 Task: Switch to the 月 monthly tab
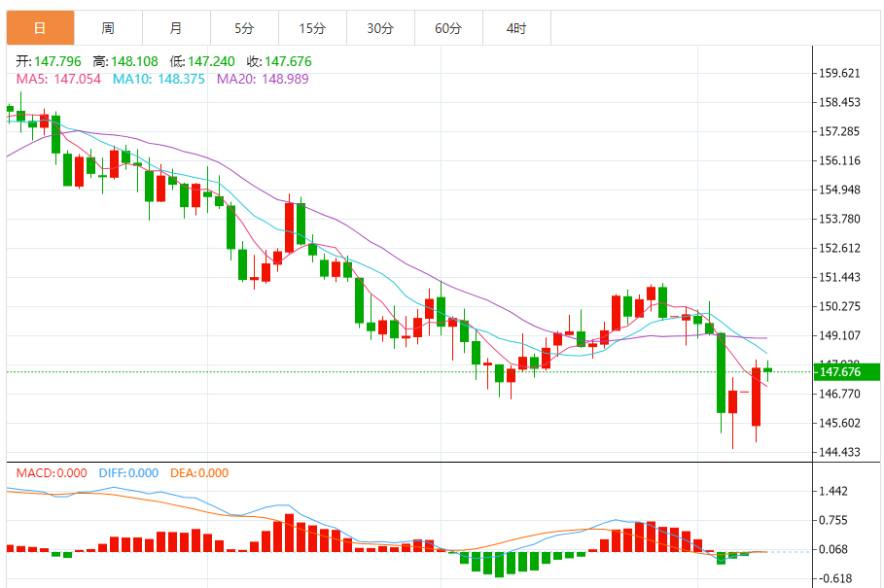pos(176,27)
